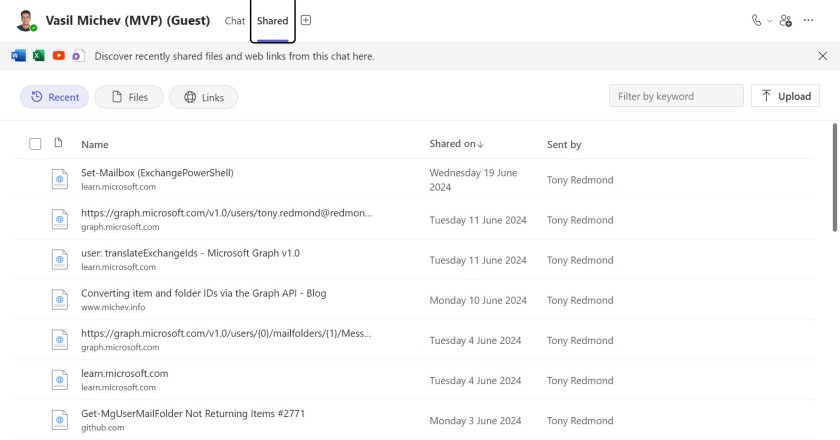The width and height of the screenshot is (840, 440).
Task: Open the more options ellipsis menu
Action: point(808,20)
